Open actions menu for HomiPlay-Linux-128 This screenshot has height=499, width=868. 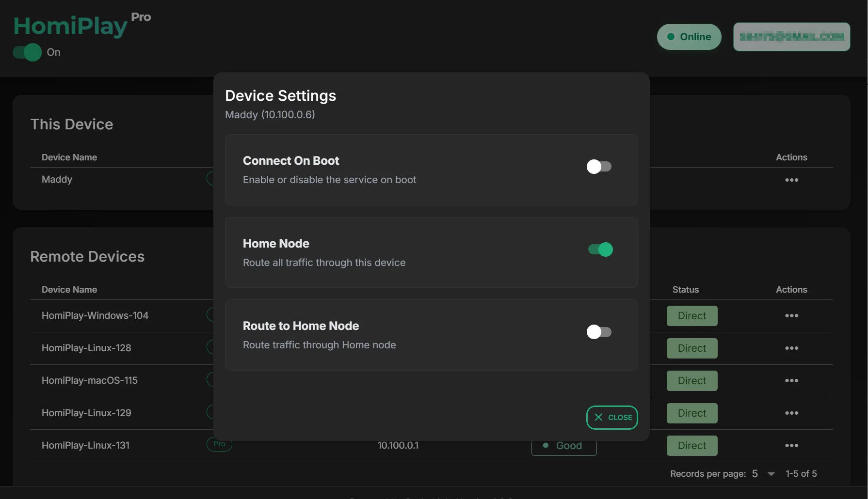click(791, 348)
